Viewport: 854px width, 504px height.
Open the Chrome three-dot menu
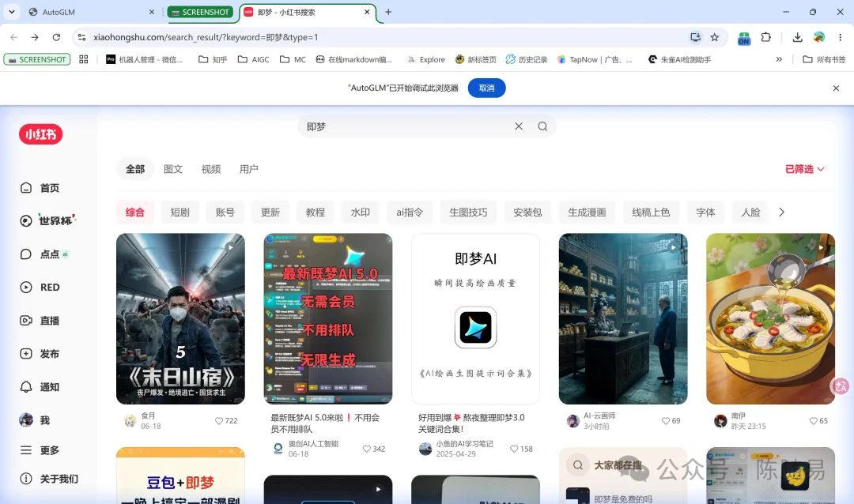pyautogui.click(x=840, y=37)
